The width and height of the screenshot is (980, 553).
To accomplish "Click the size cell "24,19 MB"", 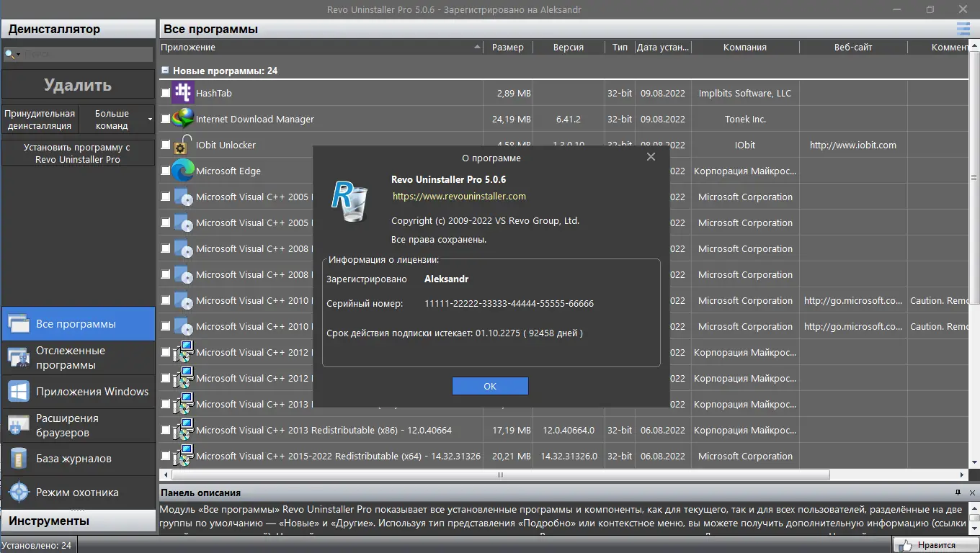I will point(512,119).
